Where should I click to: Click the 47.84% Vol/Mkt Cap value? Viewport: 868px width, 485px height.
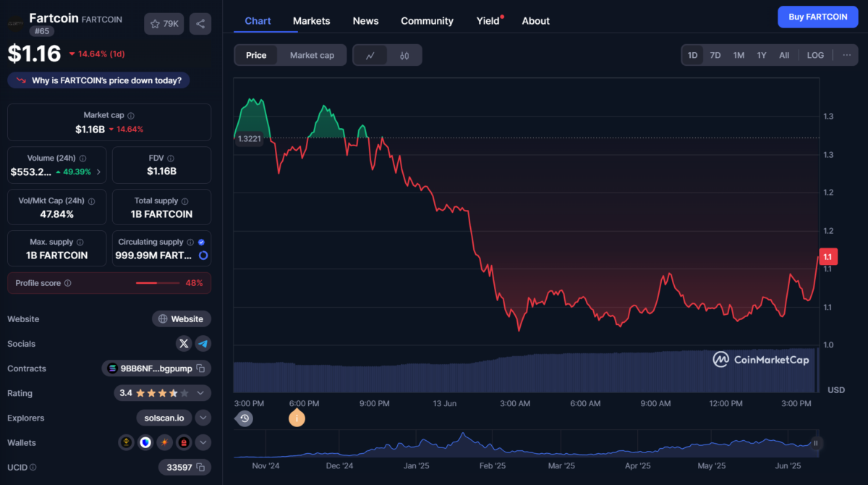pos(56,214)
